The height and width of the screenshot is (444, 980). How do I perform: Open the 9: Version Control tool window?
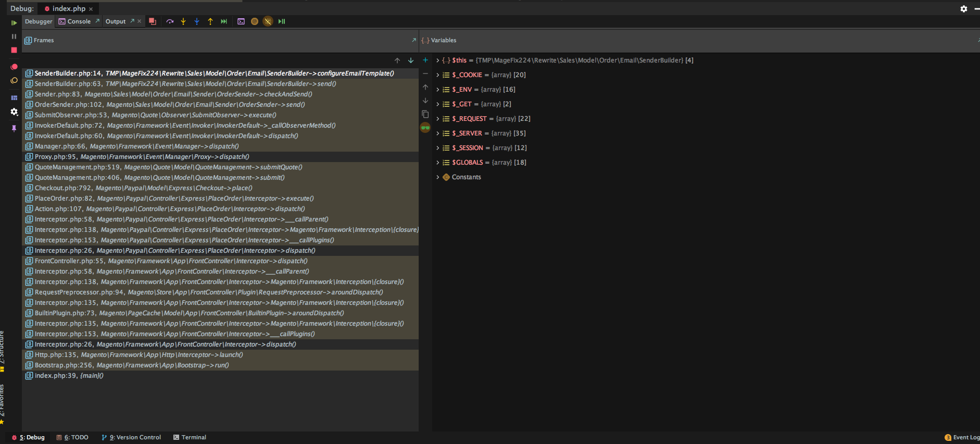point(131,437)
